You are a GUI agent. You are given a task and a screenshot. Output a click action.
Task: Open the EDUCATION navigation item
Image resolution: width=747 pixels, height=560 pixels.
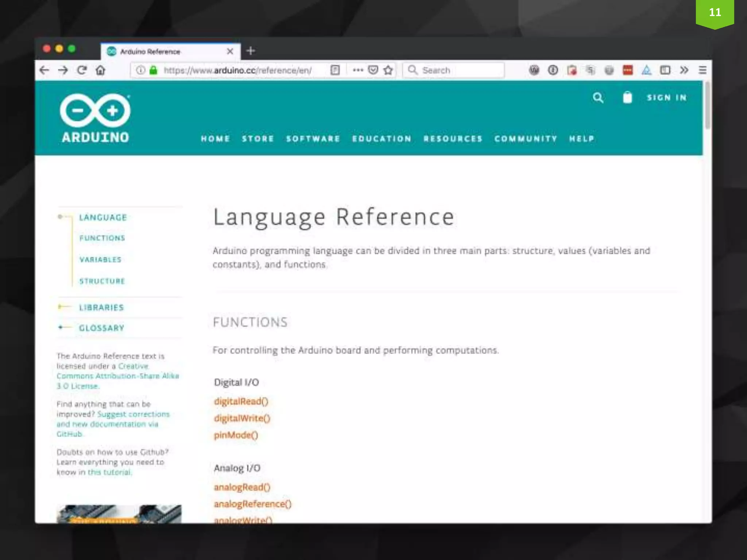point(382,139)
